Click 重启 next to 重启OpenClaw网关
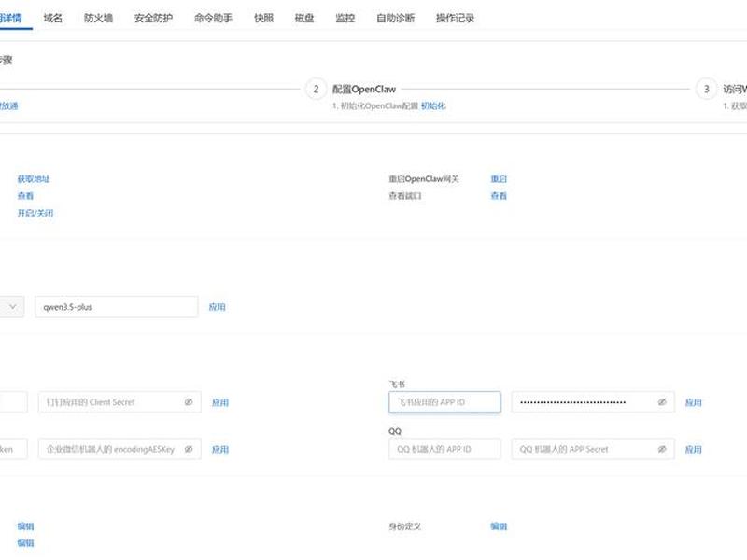The height and width of the screenshot is (560, 747). (x=499, y=179)
